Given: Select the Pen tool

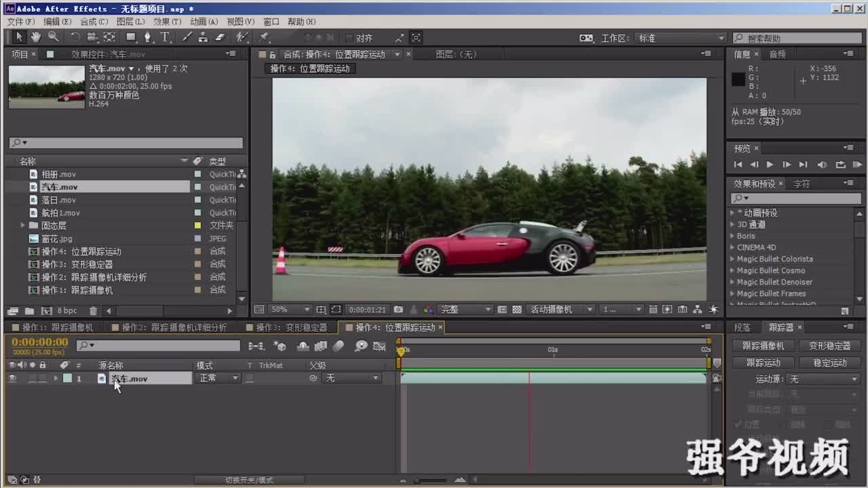Looking at the screenshot, I should click(148, 37).
